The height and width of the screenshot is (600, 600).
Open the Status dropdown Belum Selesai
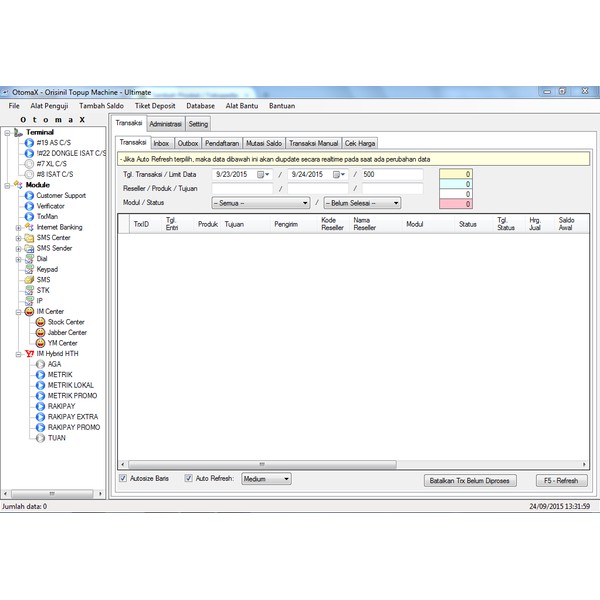point(362,203)
